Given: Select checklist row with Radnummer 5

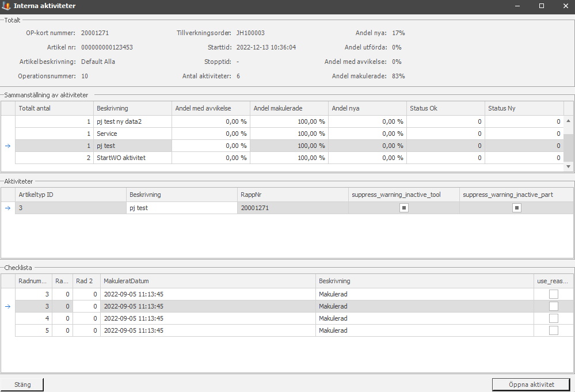Looking at the screenshot, I should (294, 330).
